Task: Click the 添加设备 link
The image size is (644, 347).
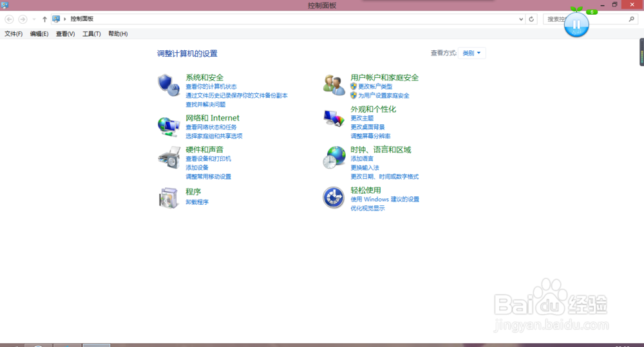Action: [x=197, y=167]
